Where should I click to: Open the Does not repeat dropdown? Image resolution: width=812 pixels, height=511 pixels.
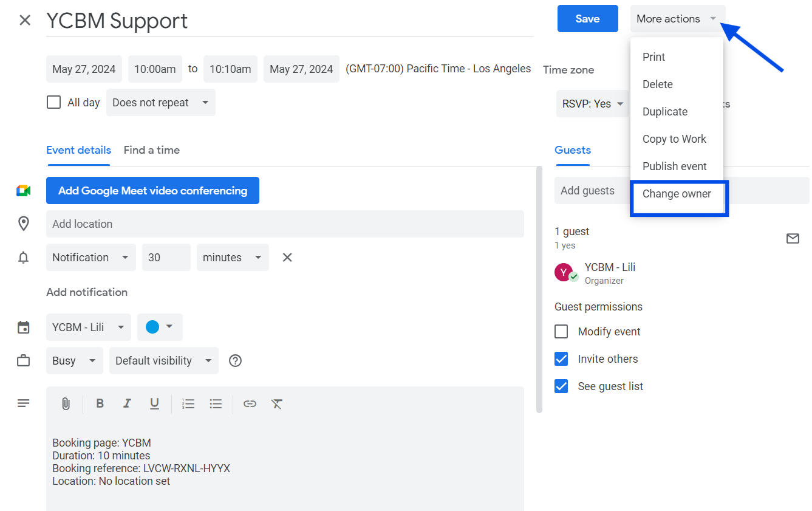[x=161, y=103]
